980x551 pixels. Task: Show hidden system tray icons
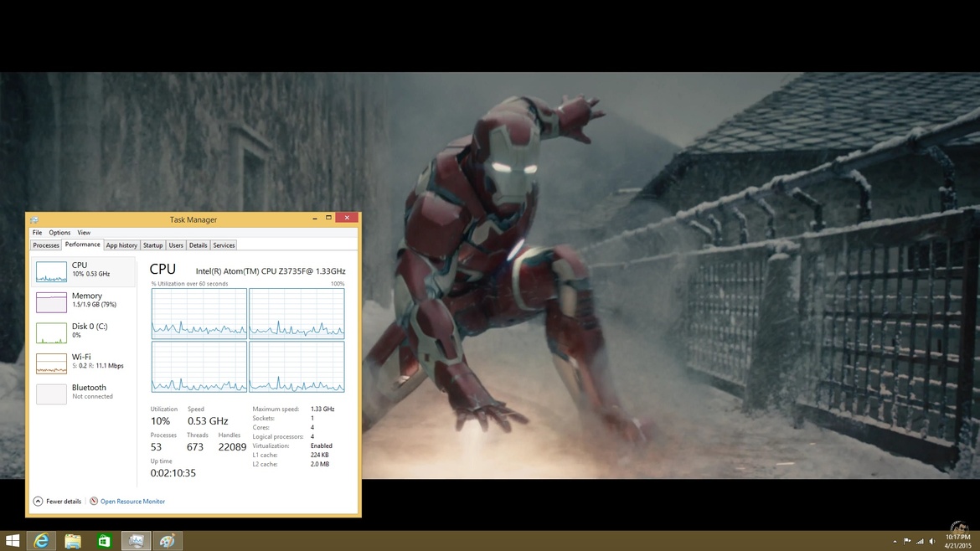click(x=895, y=542)
